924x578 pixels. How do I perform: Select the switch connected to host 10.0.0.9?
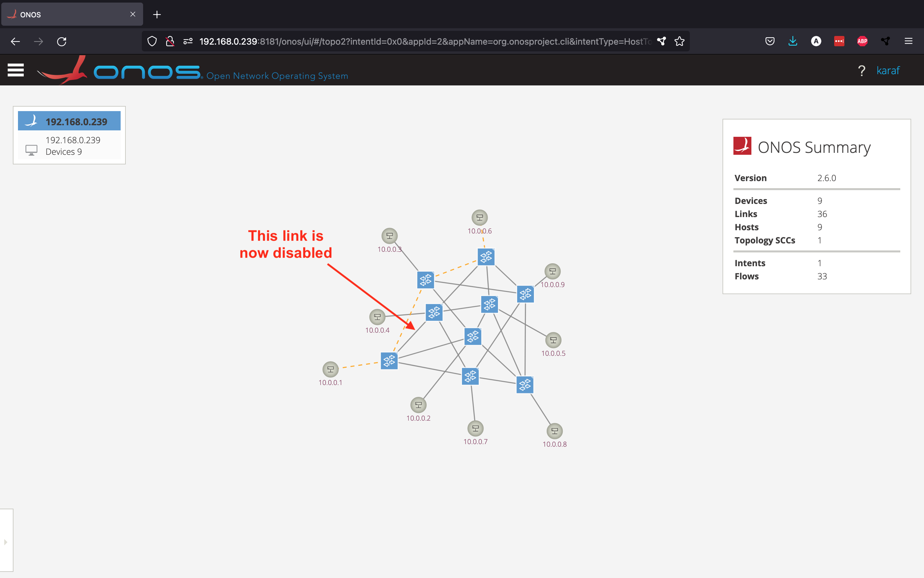(526, 294)
